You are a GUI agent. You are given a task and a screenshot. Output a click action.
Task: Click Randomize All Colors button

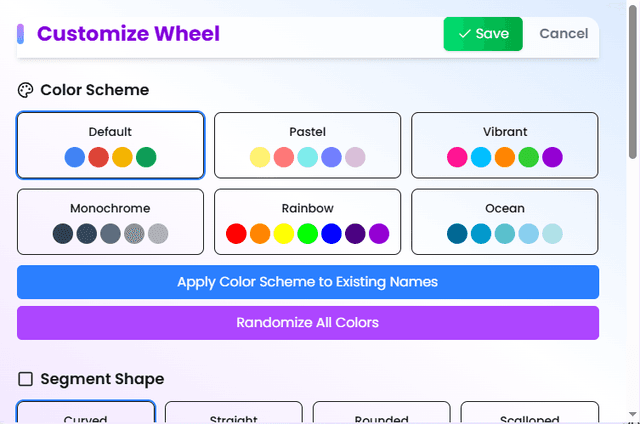(308, 323)
